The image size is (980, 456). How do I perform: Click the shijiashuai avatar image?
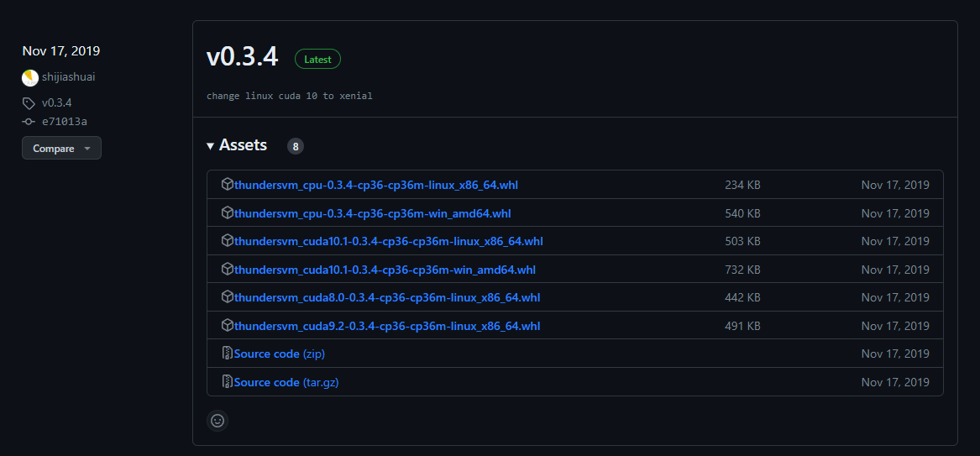pyautogui.click(x=30, y=78)
